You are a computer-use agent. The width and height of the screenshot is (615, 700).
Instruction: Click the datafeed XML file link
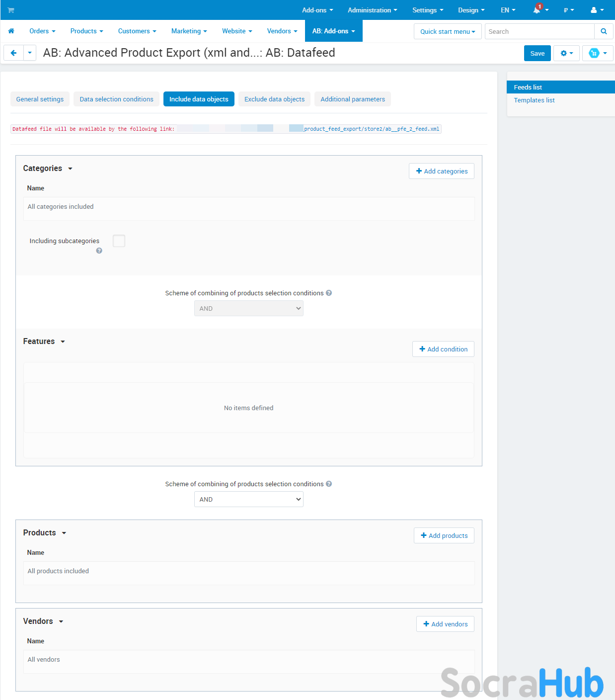click(x=372, y=129)
